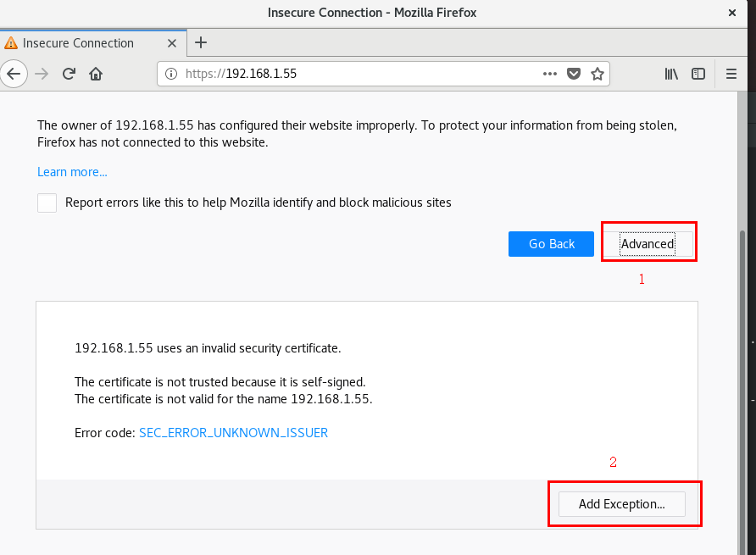Close the Insecure Connection tab
This screenshot has width=756, height=555.
172,43
